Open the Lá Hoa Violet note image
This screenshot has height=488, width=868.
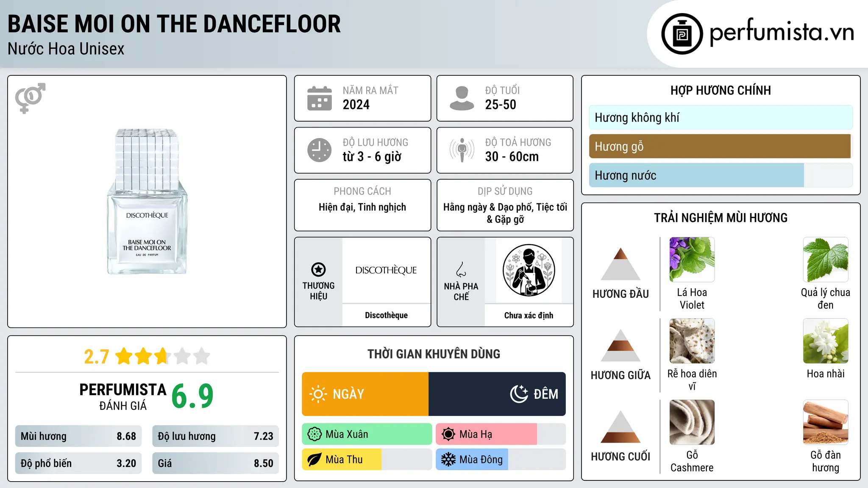coord(692,260)
